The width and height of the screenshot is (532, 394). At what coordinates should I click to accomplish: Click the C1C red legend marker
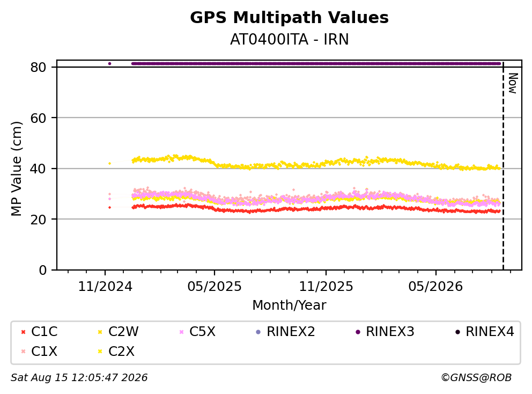point(24,332)
